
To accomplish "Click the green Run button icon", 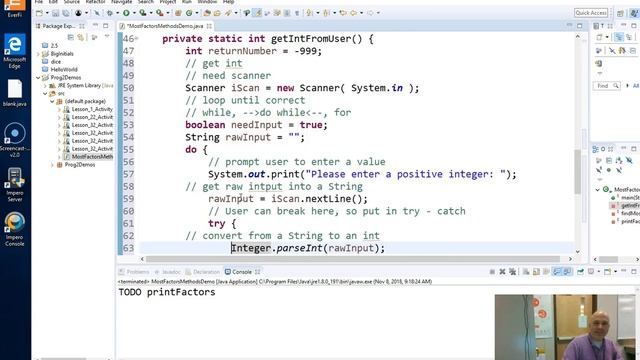I will [x=127, y=13].
